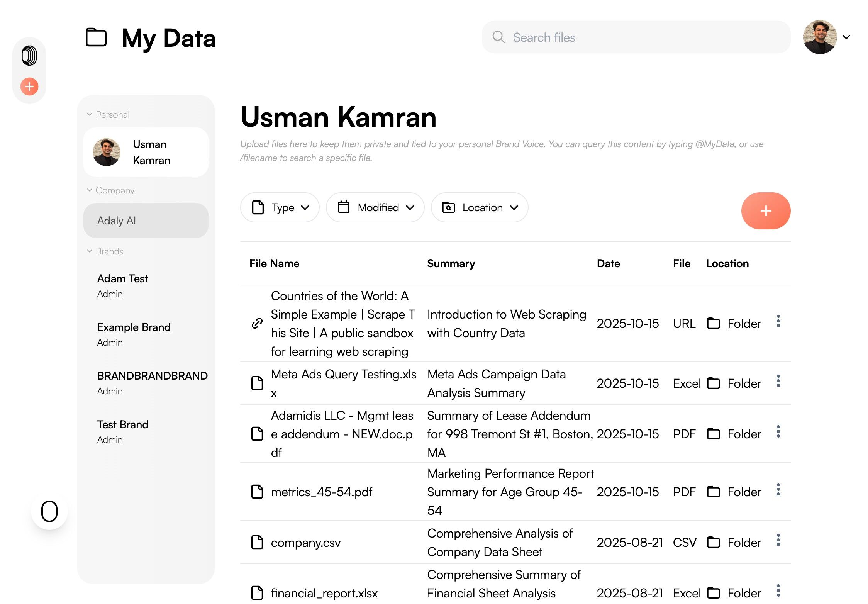Sort by the Date column header
This screenshot has height=604, width=868.
(608, 263)
